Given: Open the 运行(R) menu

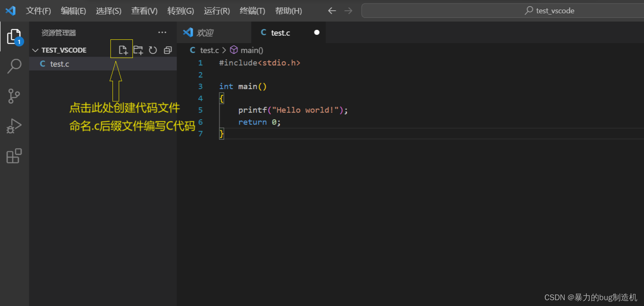Looking at the screenshot, I should 217,11.
